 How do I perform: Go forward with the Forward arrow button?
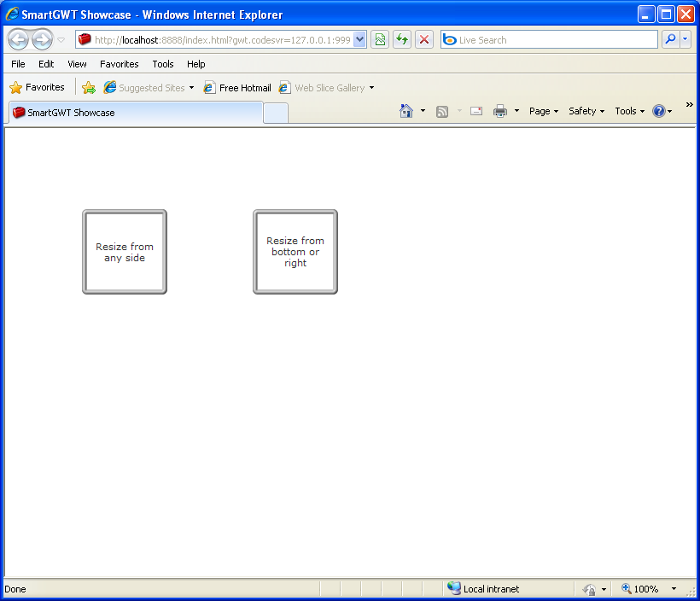[x=43, y=40]
